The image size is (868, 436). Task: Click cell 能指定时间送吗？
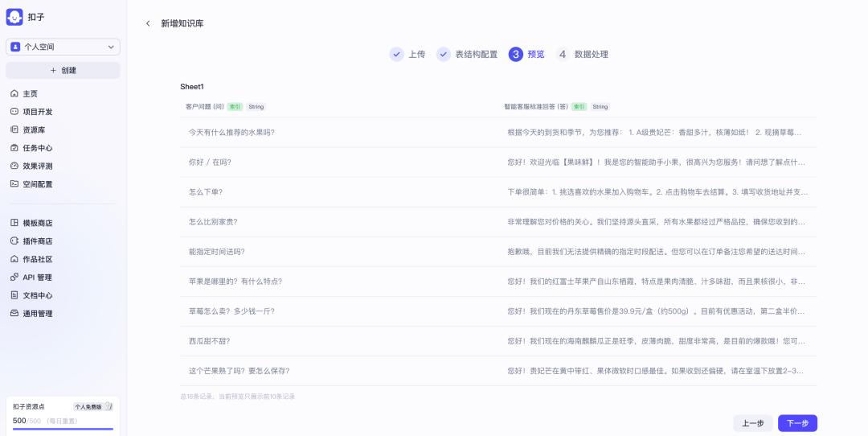pyautogui.click(x=216, y=252)
